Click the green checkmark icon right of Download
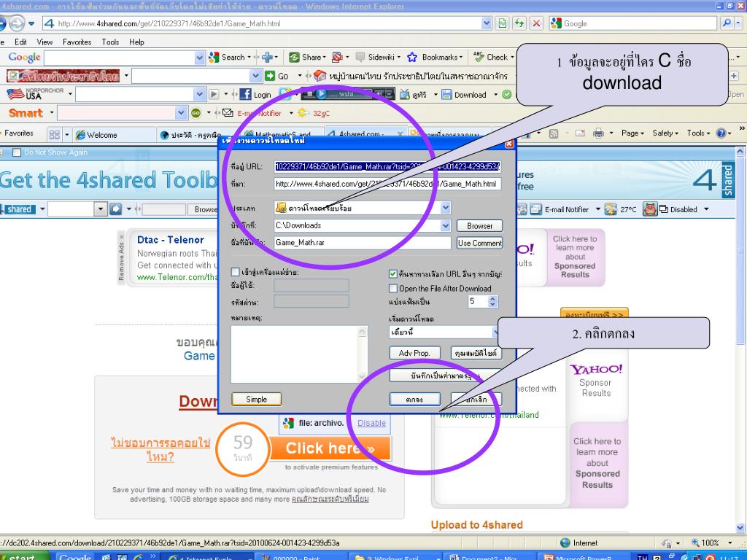The width and height of the screenshot is (747, 560). click(507, 94)
